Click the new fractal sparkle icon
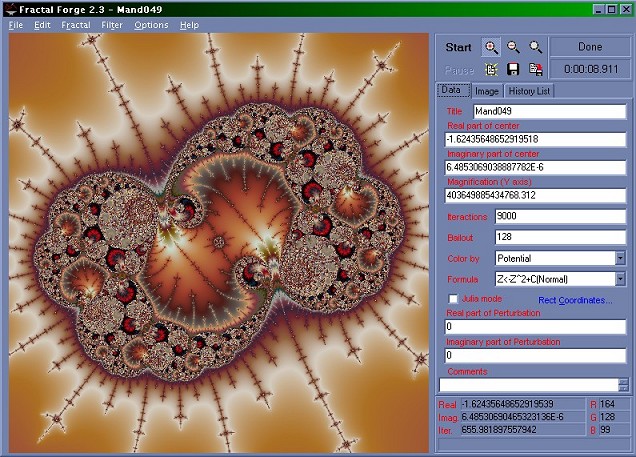 tap(491, 69)
